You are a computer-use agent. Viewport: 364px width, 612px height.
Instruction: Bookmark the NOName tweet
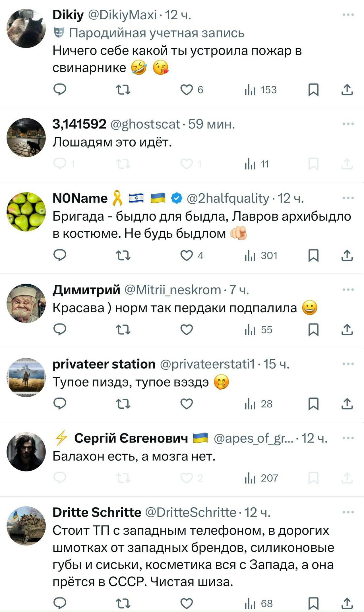pos(313,255)
